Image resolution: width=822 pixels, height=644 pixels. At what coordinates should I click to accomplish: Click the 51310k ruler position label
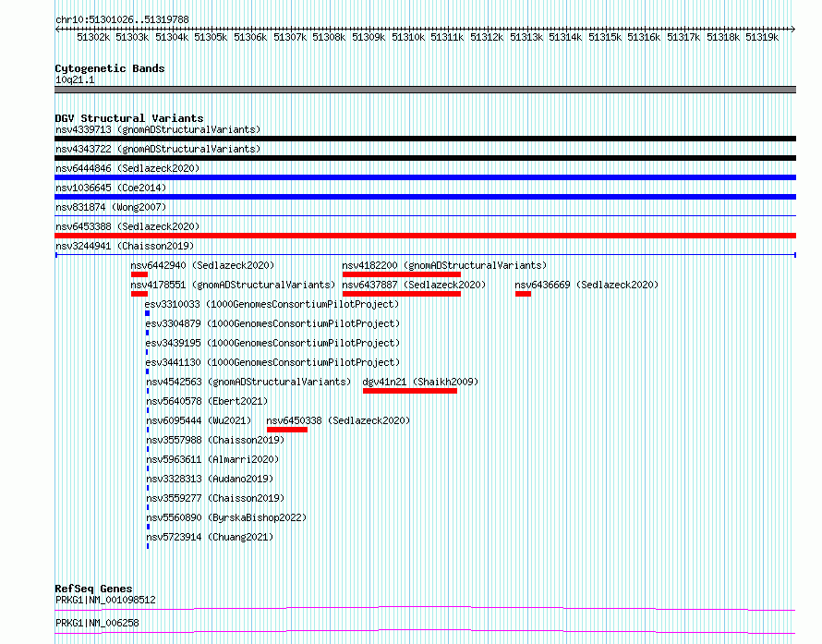(408, 37)
